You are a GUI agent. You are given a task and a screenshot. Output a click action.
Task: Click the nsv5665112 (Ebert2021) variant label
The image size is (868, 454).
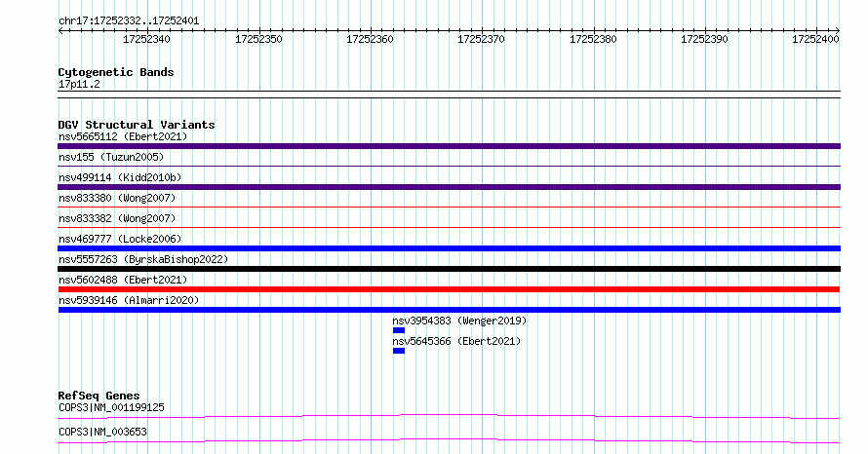[123, 136]
